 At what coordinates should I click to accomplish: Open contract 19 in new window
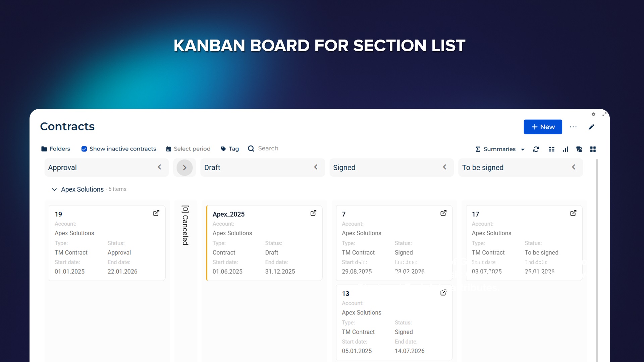click(156, 213)
